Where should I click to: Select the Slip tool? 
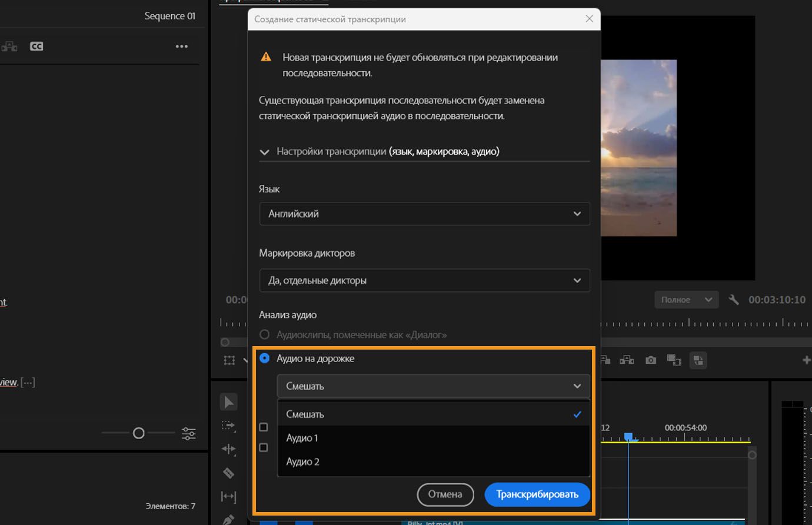pos(228,496)
